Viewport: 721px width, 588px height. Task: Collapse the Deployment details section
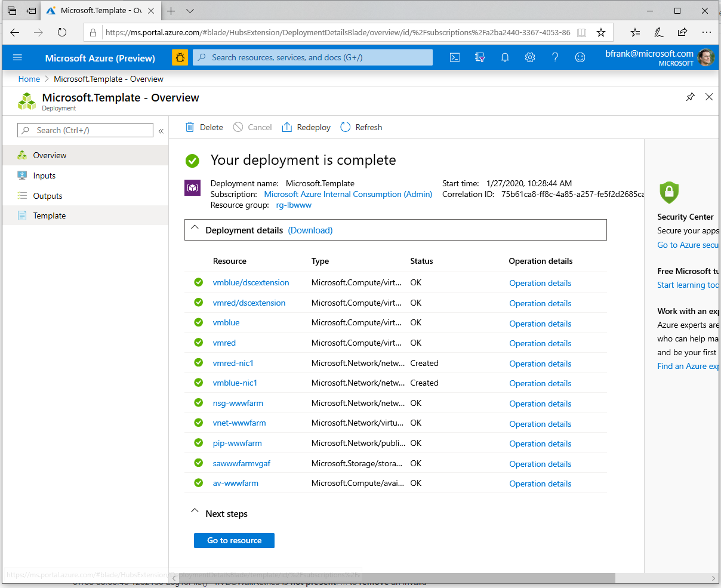[195, 230]
